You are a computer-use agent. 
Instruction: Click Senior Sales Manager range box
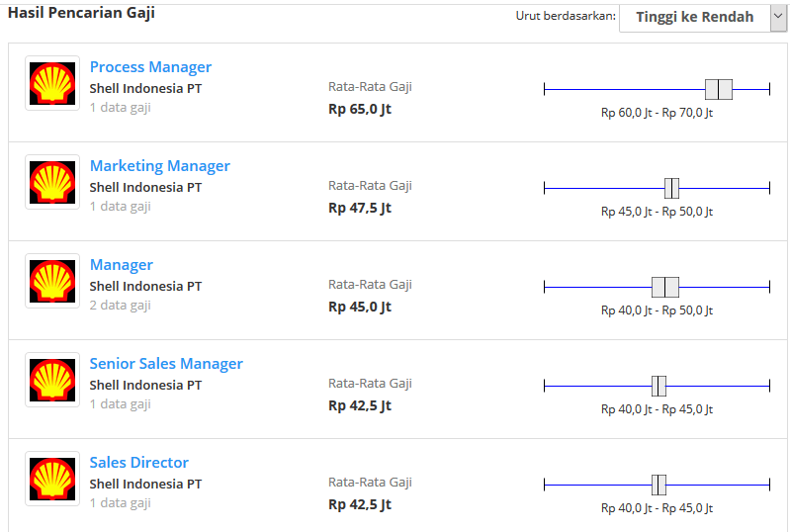[x=659, y=386]
